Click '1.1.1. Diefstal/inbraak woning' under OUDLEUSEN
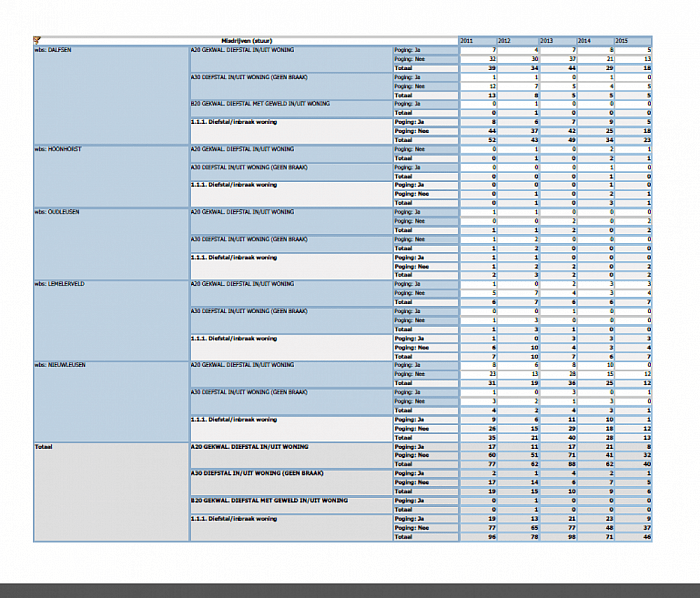Image resolution: width=700 pixels, height=598 pixels. coord(233,257)
